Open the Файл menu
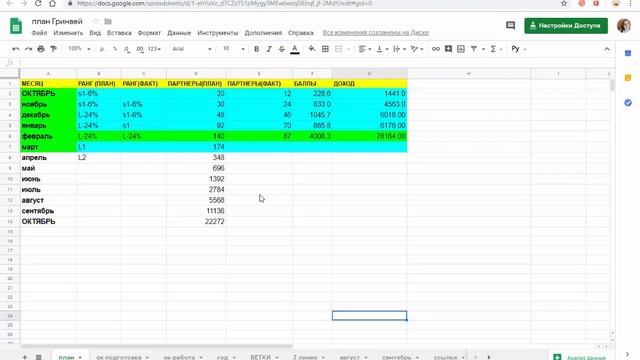640x360 pixels. tap(39, 33)
